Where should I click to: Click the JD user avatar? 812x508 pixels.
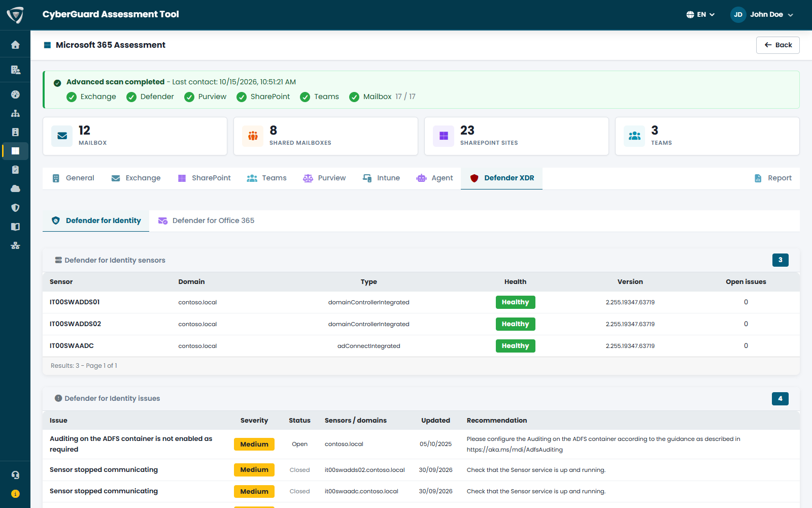pyautogui.click(x=738, y=15)
